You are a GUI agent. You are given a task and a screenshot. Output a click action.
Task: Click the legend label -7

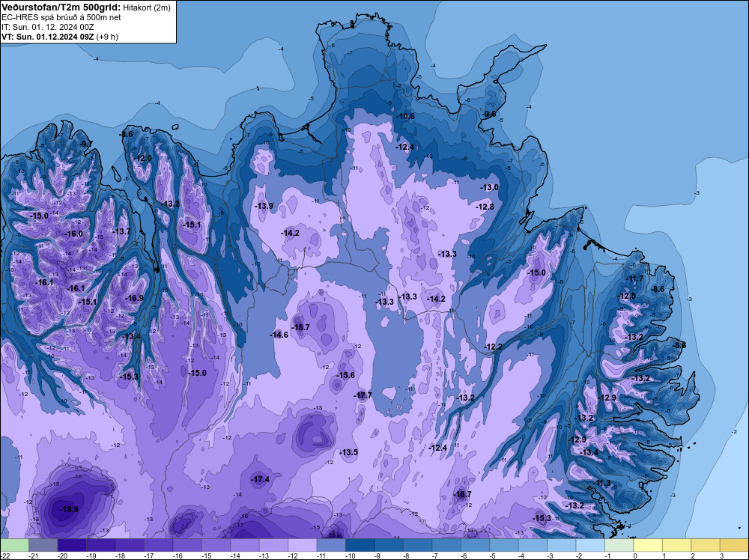[435, 556]
